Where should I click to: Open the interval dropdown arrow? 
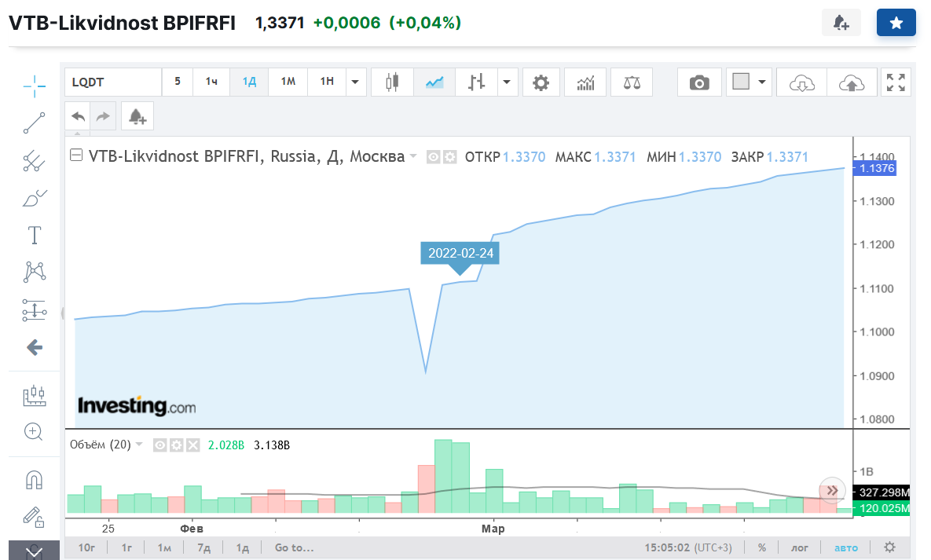(355, 82)
